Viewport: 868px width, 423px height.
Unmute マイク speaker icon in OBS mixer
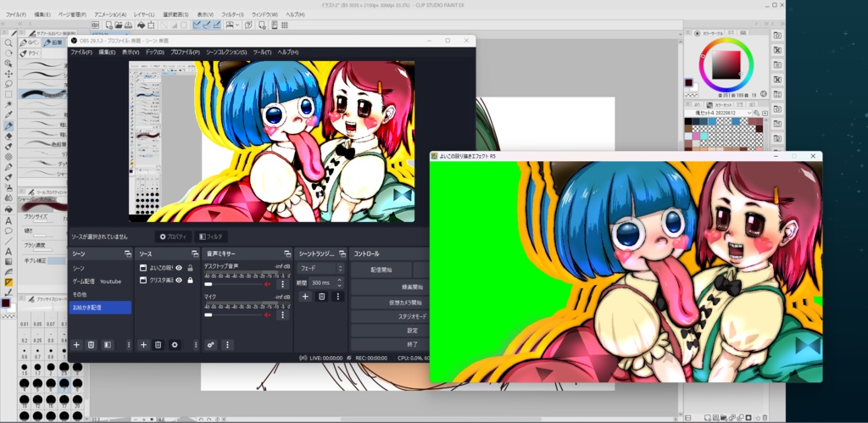pos(267,314)
